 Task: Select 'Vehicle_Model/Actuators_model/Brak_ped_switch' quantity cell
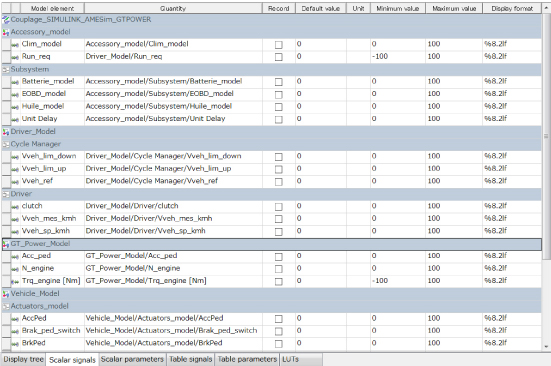[173, 331]
